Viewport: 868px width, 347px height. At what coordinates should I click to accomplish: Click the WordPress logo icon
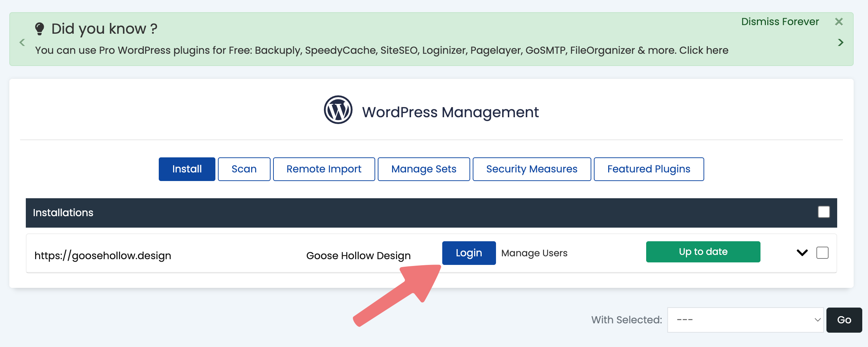338,110
